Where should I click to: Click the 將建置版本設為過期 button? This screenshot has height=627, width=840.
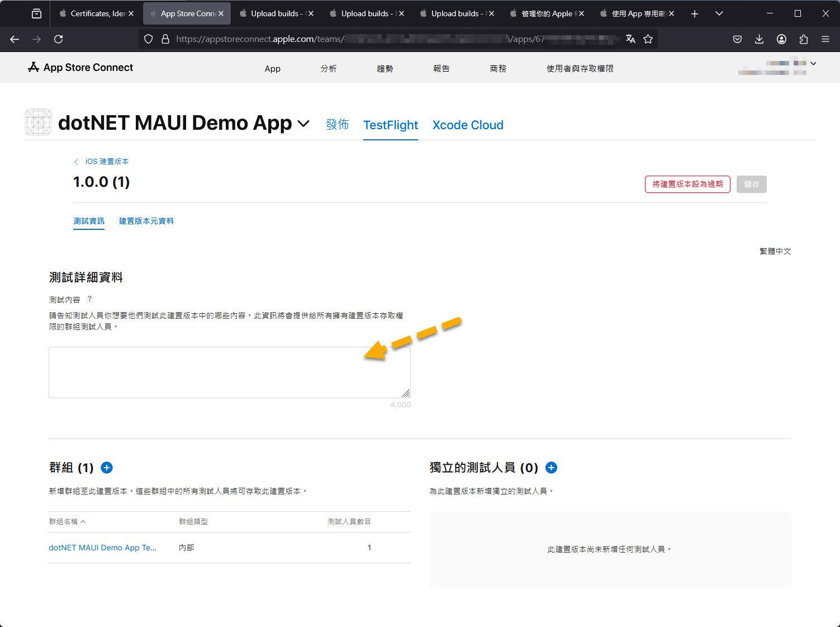click(687, 184)
